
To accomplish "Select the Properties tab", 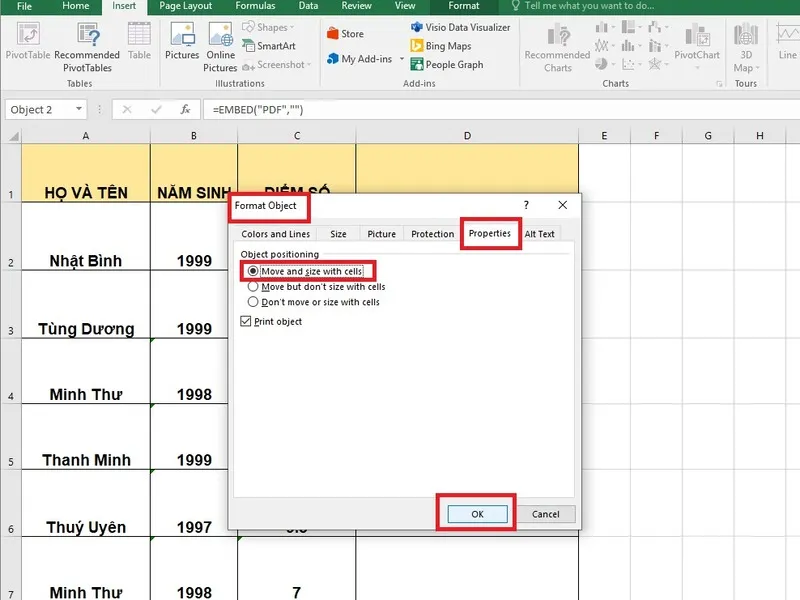I will [489, 233].
